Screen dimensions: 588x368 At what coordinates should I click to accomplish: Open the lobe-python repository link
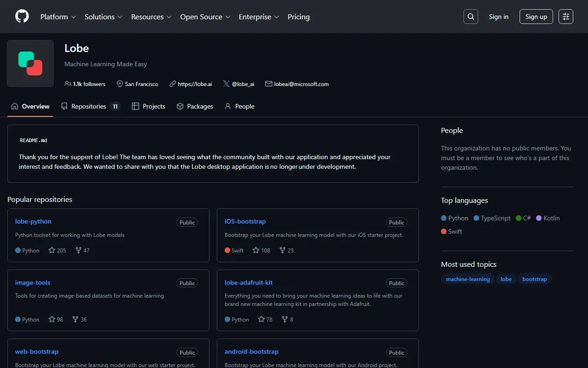click(x=33, y=221)
